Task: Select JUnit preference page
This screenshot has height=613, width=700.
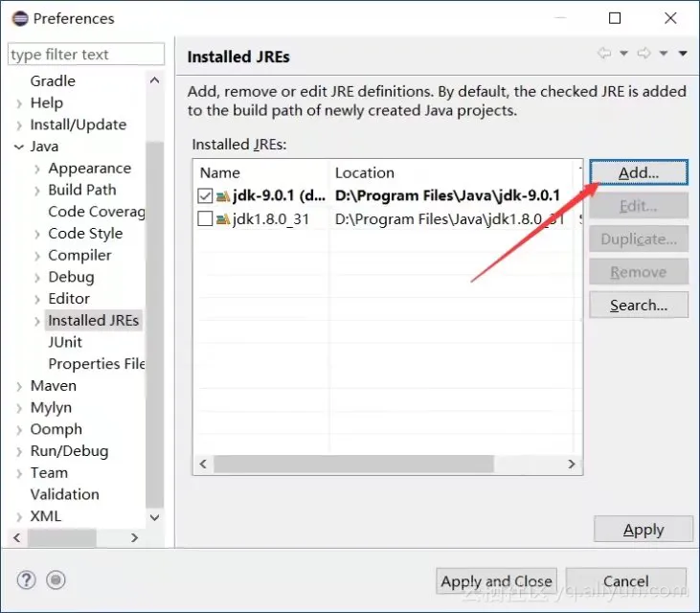Action: click(x=65, y=343)
